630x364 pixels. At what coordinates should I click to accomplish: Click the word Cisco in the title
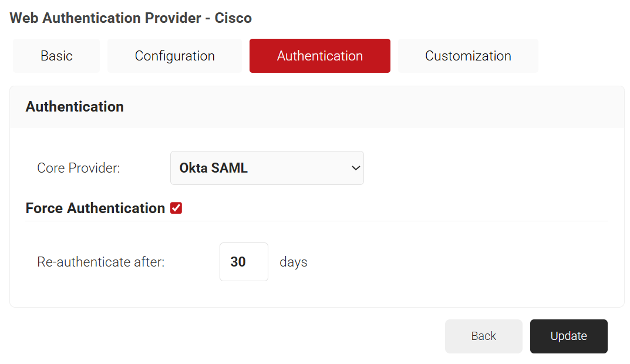click(233, 18)
